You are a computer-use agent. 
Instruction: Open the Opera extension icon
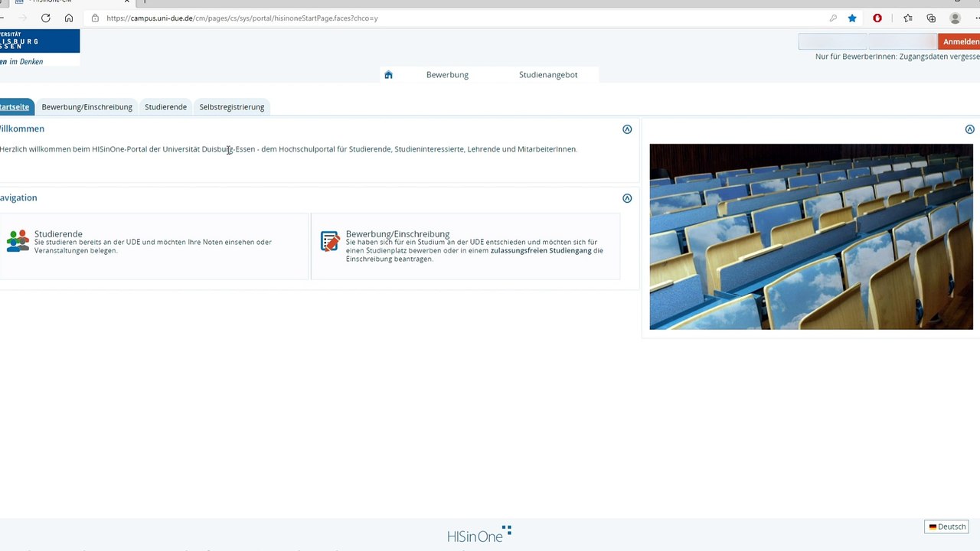[877, 18]
